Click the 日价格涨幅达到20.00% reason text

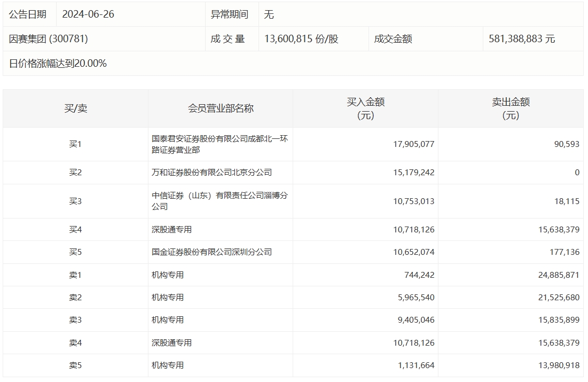coord(58,64)
